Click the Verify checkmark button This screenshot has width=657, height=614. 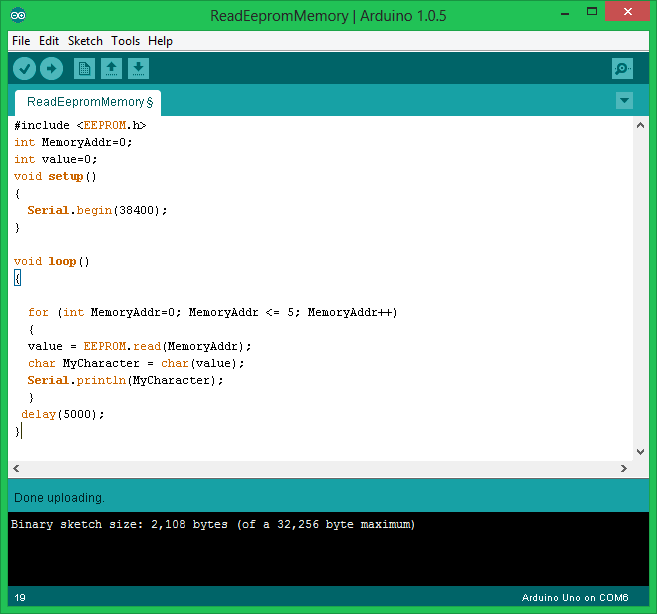(24, 68)
